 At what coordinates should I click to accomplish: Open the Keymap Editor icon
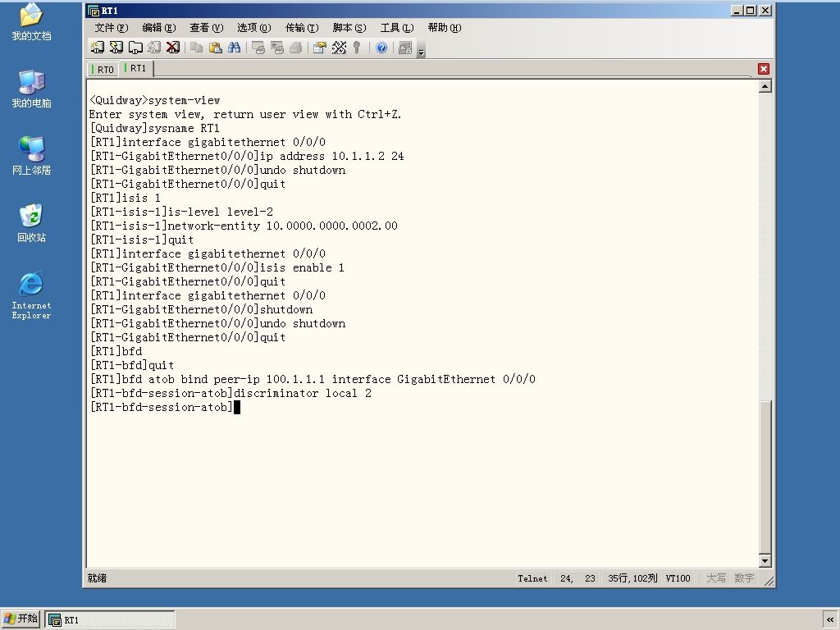[339, 48]
